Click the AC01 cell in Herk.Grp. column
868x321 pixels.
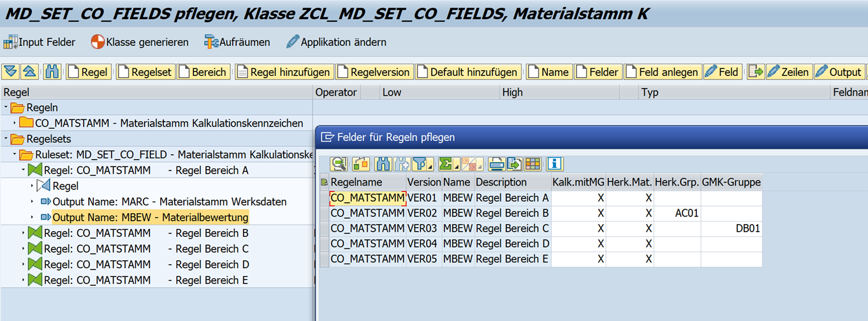(677, 213)
